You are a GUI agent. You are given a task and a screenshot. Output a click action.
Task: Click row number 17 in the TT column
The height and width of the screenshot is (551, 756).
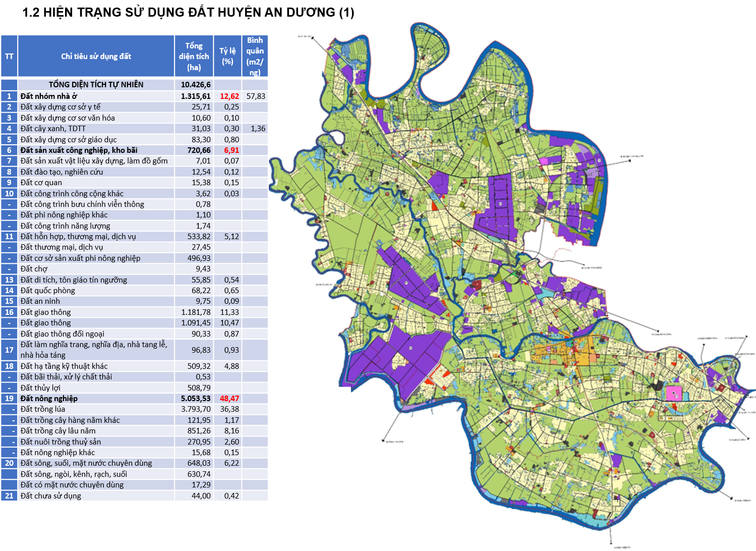[9, 350]
